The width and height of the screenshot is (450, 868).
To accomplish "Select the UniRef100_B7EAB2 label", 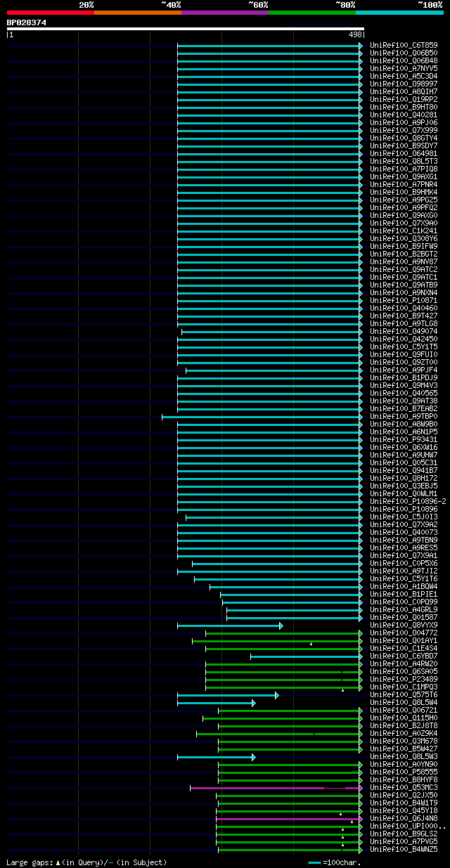I will (x=404, y=408).
